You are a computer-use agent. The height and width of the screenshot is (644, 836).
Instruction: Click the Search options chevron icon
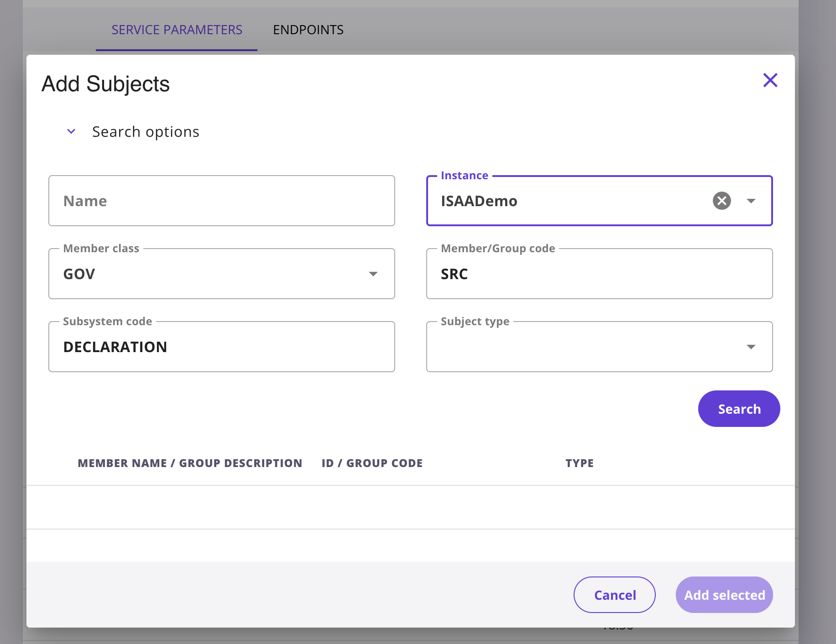[71, 131]
